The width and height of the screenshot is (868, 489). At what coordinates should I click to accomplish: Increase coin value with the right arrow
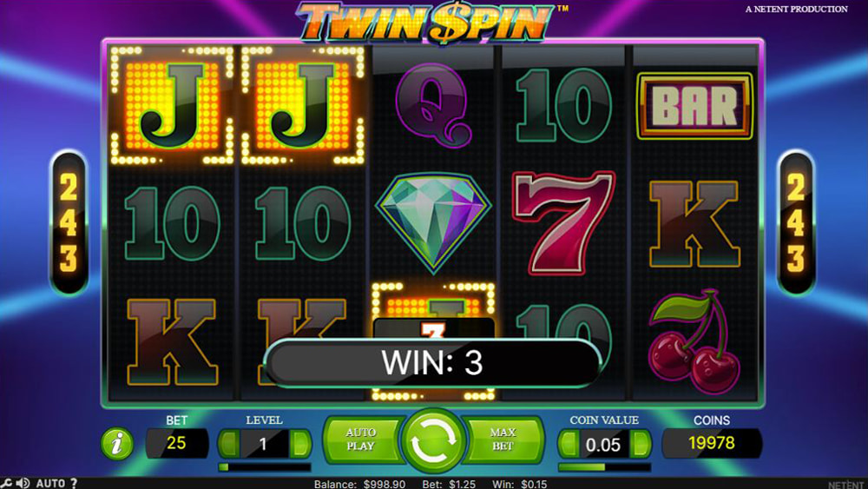(x=641, y=444)
